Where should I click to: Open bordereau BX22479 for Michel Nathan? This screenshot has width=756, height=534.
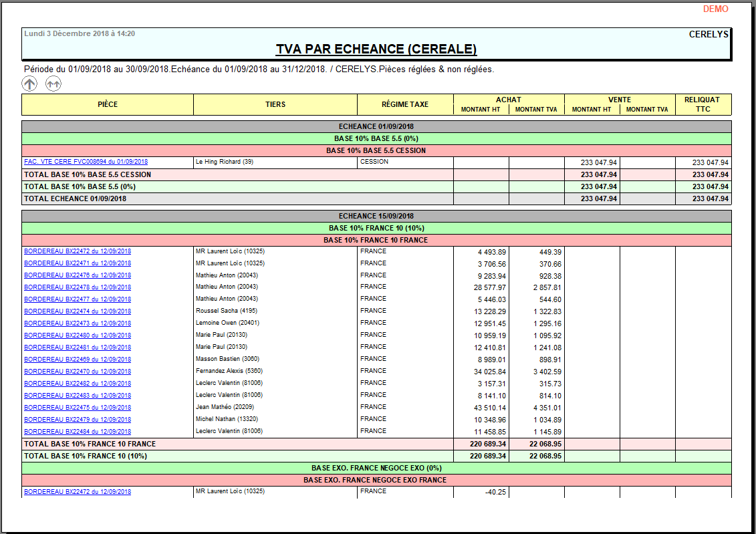point(78,420)
